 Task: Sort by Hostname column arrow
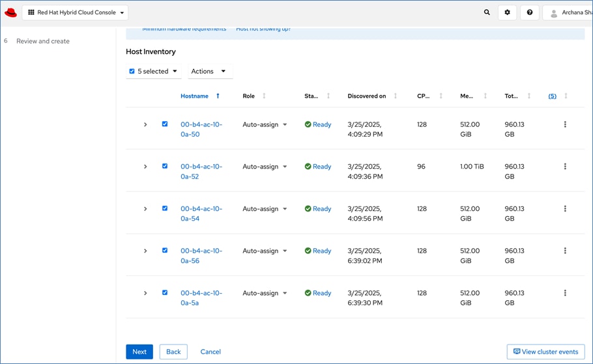point(218,96)
